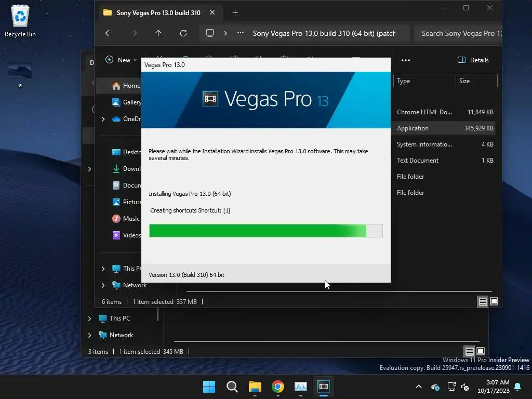Open the Recycle Bin desktop icon
This screenshot has height=399, width=532.
(20, 20)
